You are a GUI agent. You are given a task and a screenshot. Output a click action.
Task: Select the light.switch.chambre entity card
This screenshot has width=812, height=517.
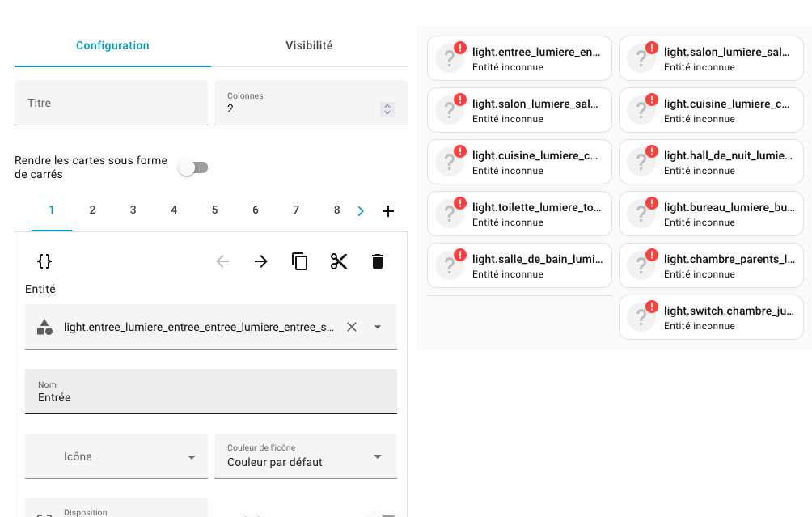(711, 317)
